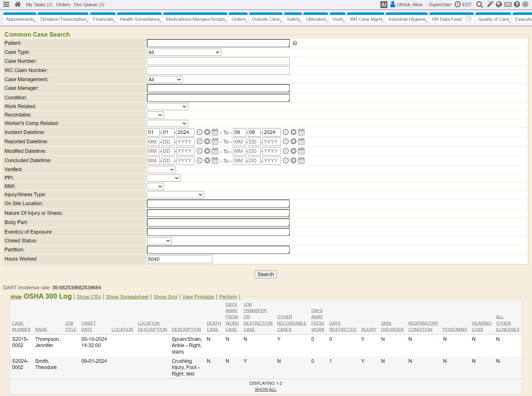Open the Closed Status dropdown
This screenshot has width=532, height=396.
(x=159, y=241)
